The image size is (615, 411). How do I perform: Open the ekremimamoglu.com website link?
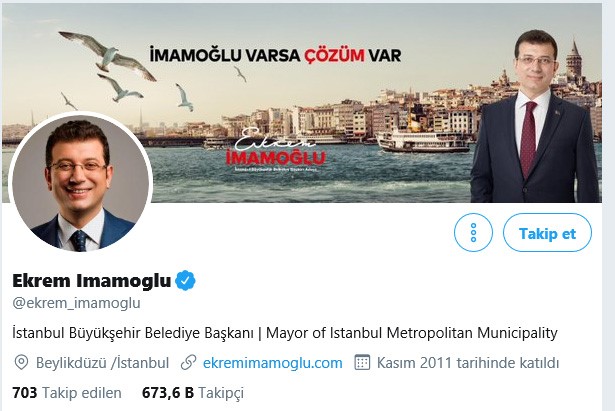click(x=273, y=363)
